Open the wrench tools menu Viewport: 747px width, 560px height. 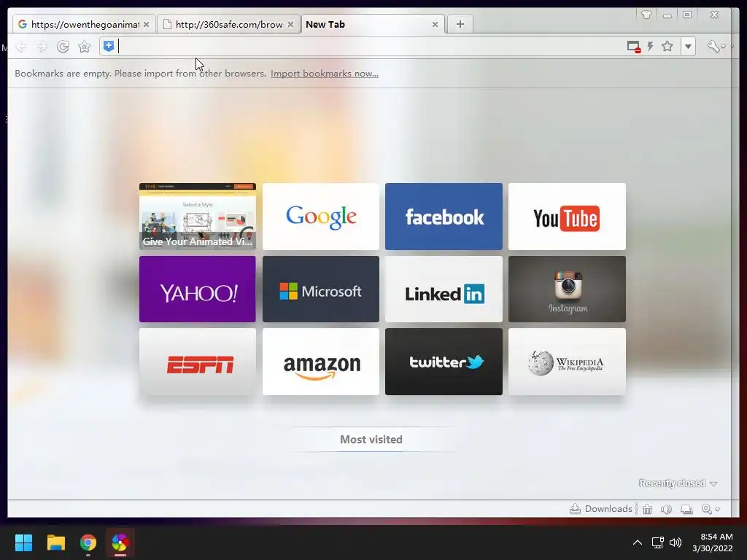715,46
